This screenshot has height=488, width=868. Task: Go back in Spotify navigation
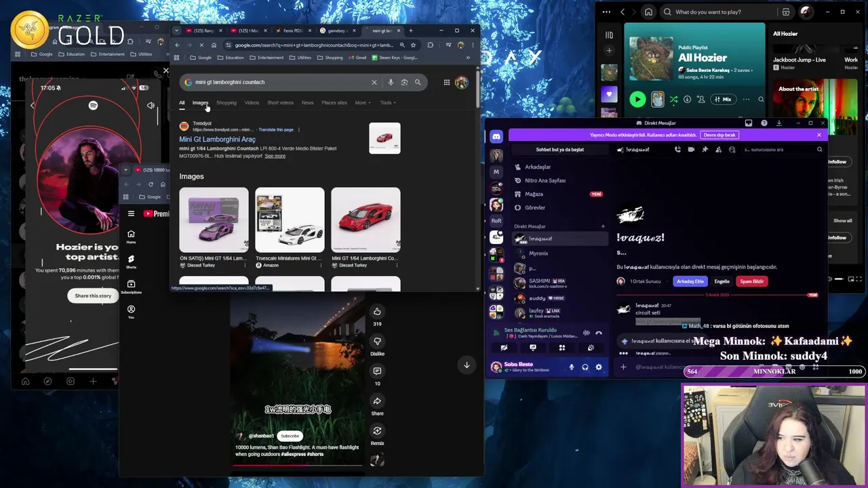623,12
